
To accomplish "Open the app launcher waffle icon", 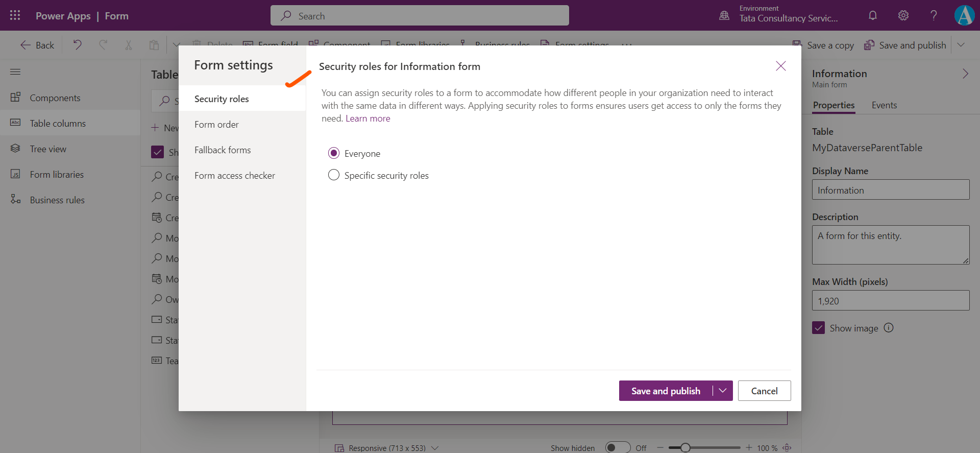I will (15, 15).
